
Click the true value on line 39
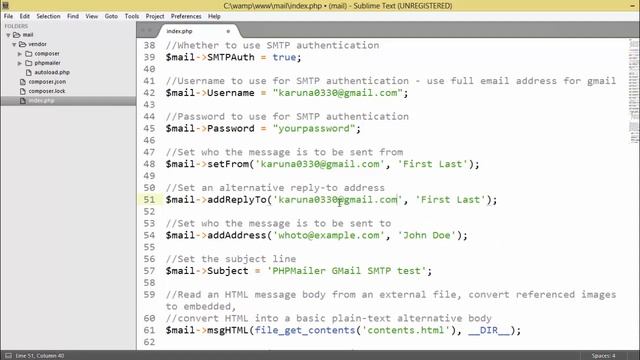point(284,57)
